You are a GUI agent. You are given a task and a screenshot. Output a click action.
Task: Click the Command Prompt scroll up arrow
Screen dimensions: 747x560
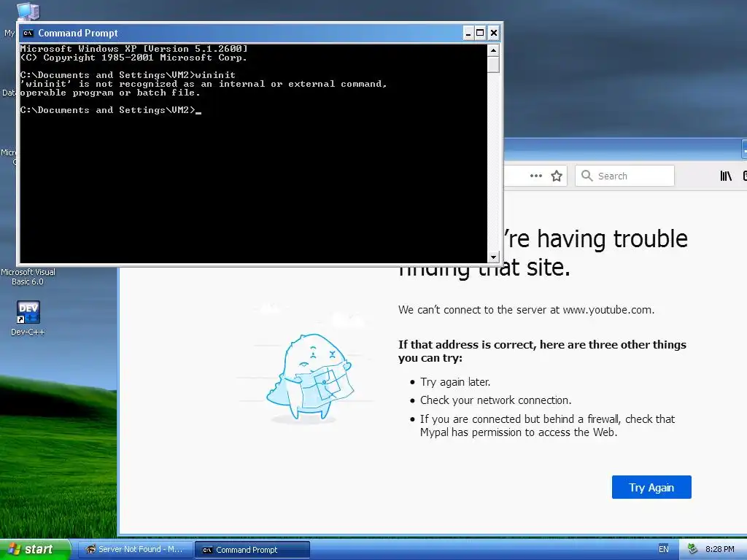tap(494, 50)
